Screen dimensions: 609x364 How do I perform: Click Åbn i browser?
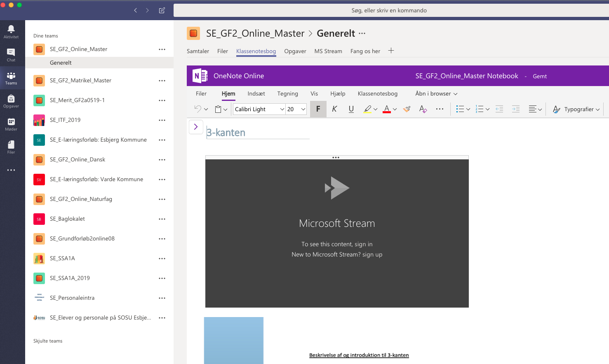(436, 93)
